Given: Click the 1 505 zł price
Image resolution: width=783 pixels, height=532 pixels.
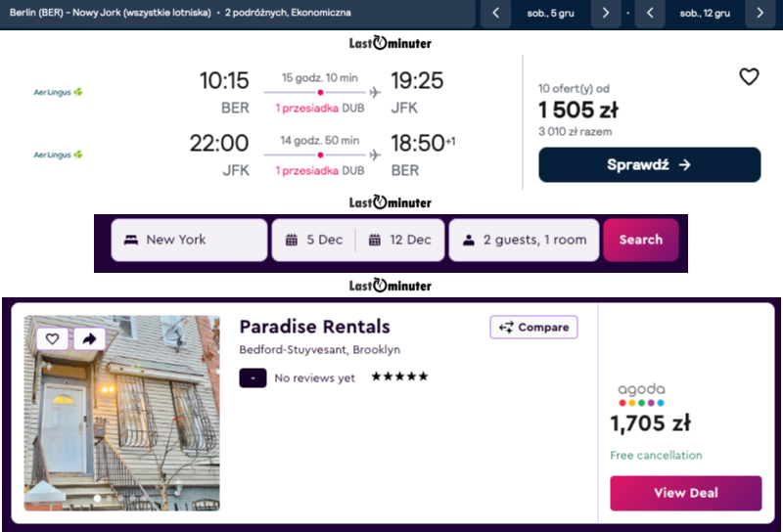Looking at the screenshot, I should 578,110.
